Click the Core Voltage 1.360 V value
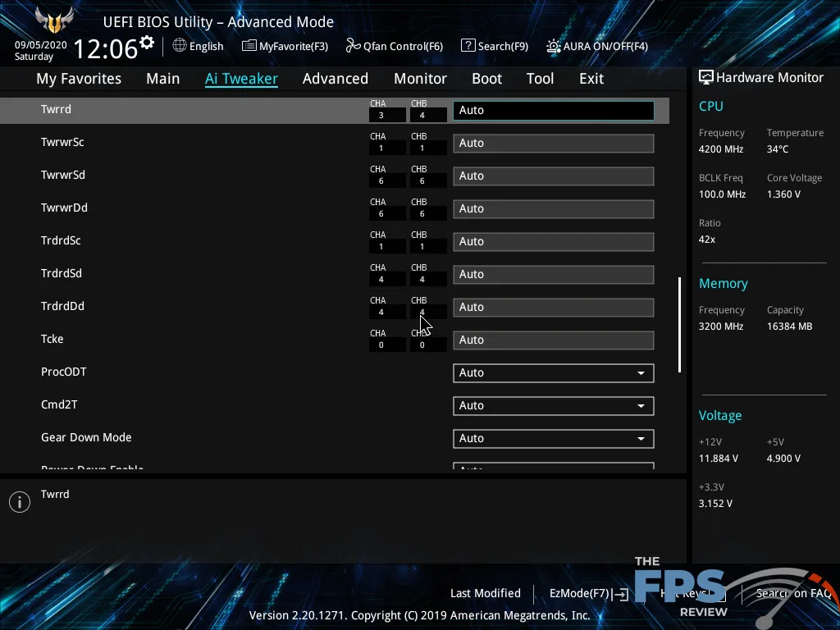840x630 pixels. point(783,194)
